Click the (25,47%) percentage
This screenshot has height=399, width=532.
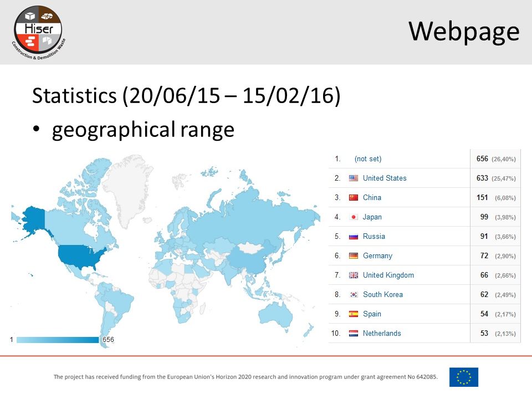click(x=504, y=178)
